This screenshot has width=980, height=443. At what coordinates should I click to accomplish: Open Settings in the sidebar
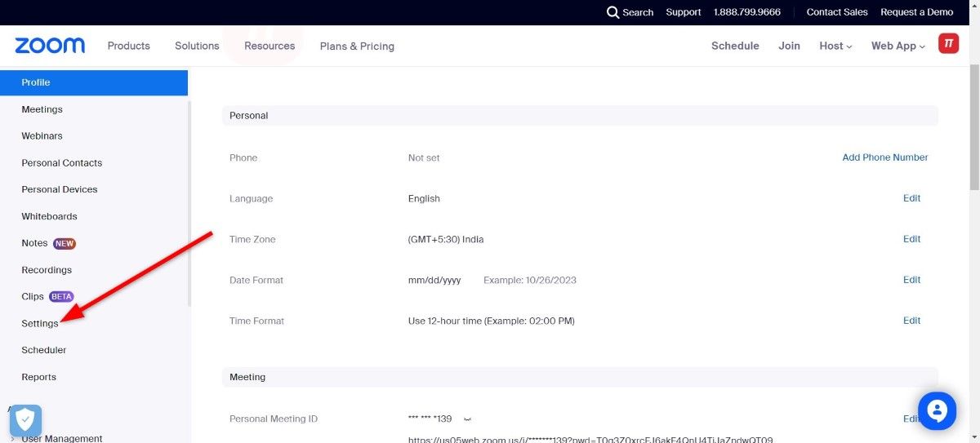(40, 324)
